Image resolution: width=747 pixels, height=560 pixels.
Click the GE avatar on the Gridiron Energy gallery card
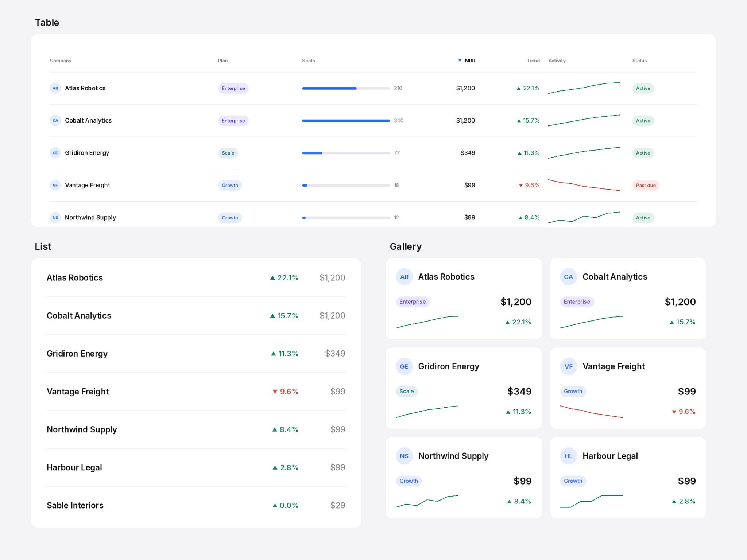tap(404, 366)
